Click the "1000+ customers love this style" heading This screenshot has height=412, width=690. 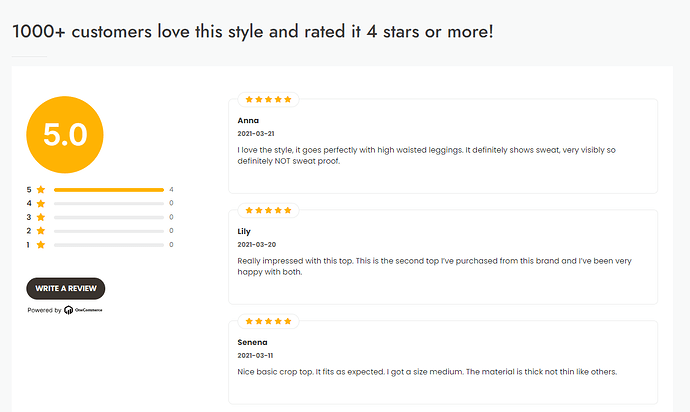point(252,32)
